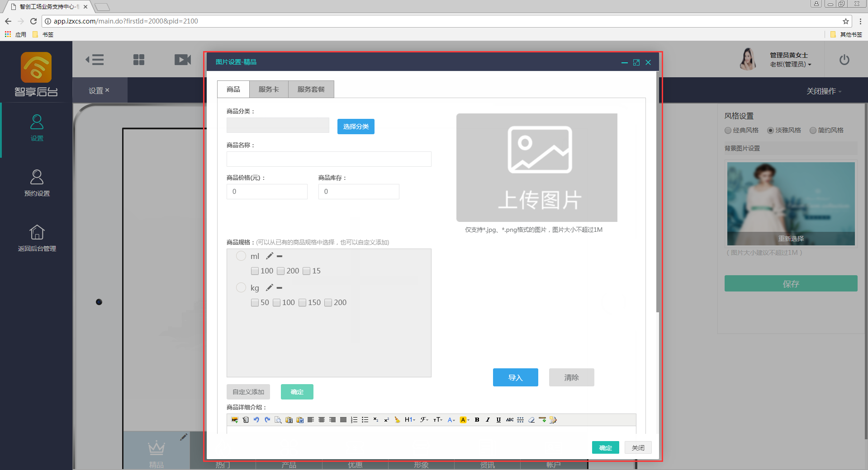Click the blue 导入 button
868x470 pixels.
515,377
